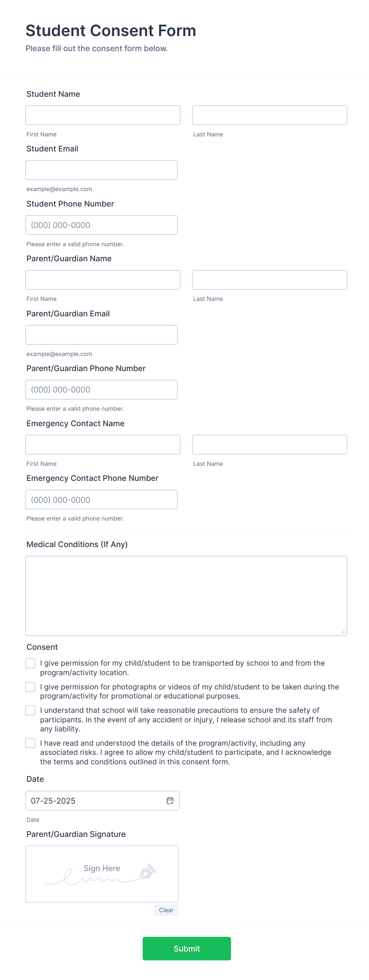Check the transportation permission checkbox
This screenshot has height=980, width=369.
coord(30,663)
